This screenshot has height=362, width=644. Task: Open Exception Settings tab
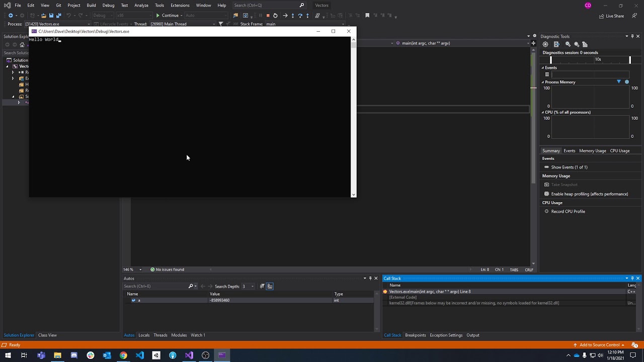[x=446, y=335]
